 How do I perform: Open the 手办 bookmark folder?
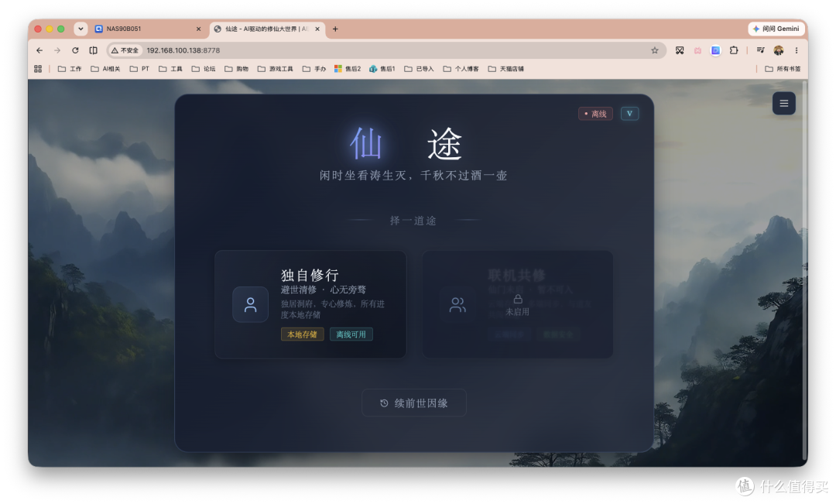(x=314, y=69)
